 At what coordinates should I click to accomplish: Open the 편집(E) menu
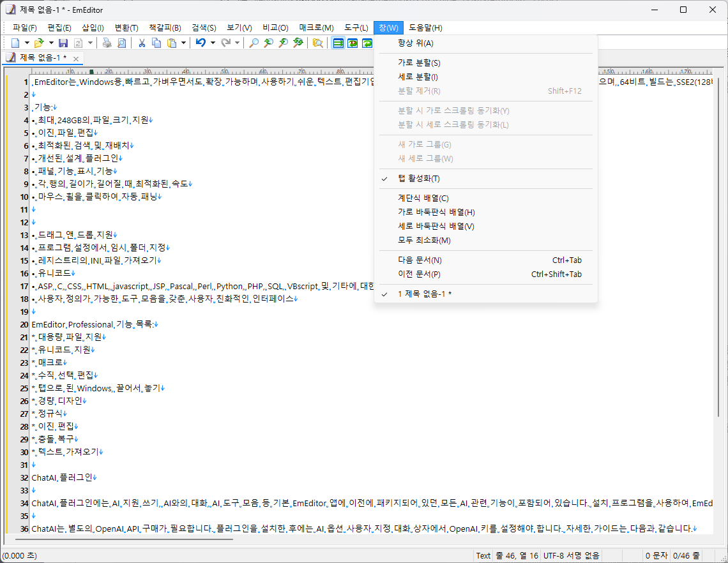[x=59, y=28]
